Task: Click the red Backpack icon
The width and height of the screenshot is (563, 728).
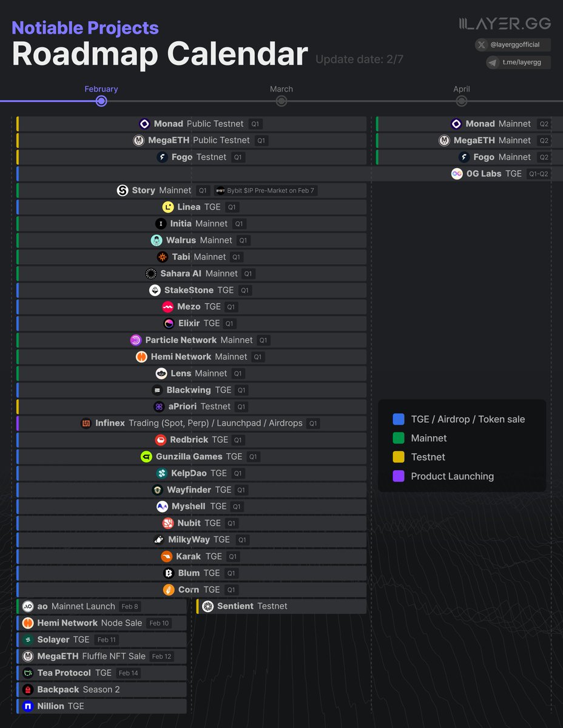Action: pos(28,689)
